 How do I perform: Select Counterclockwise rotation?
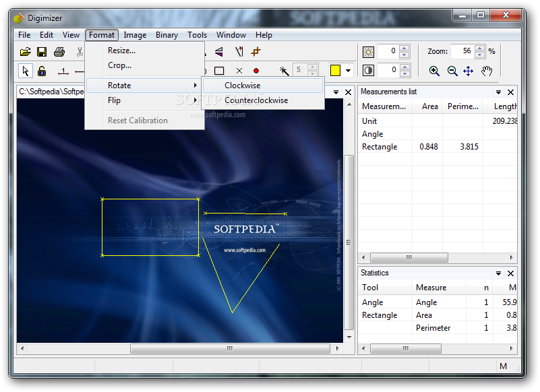263,100
